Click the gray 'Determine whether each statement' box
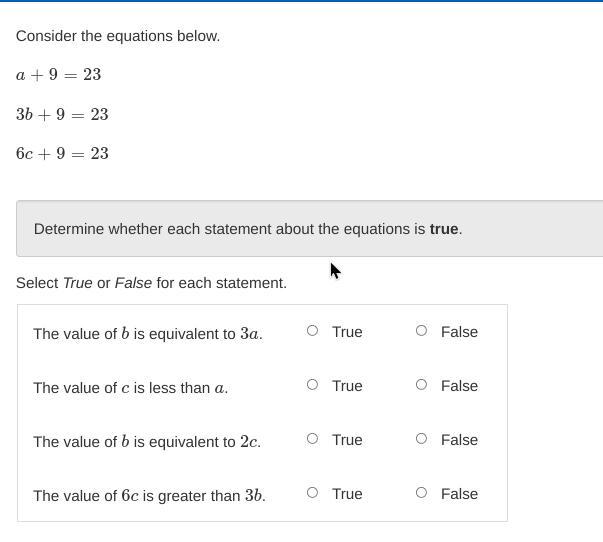 click(300, 229)
